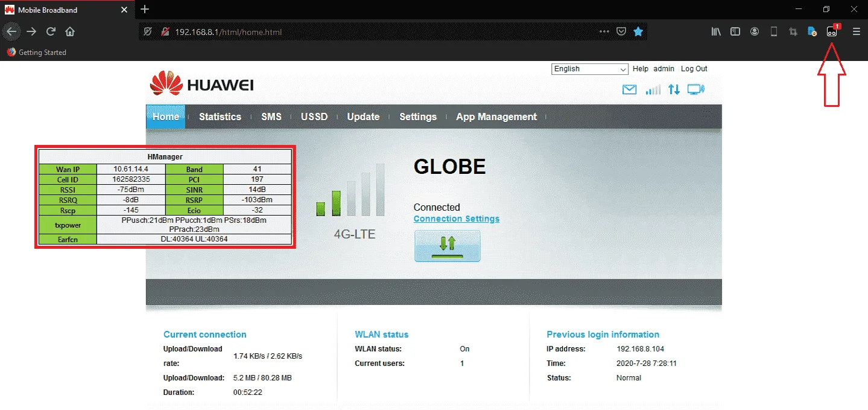
Task: Open the Firefox account avatar icon
Action: point(755,32)
